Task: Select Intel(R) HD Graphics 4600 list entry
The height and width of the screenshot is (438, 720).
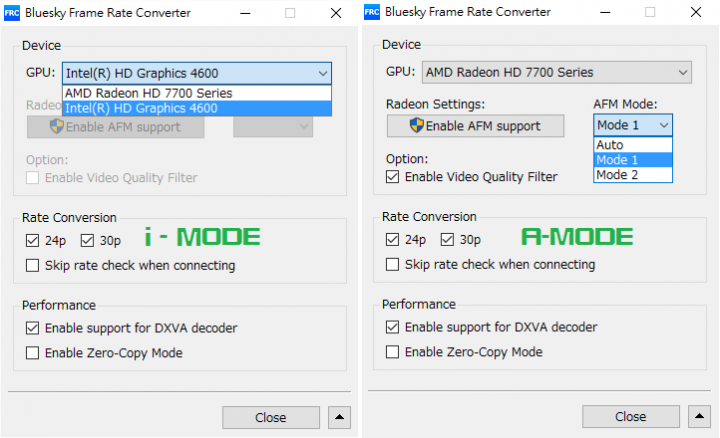Action: pyautogui.click(x=197, y=108)
